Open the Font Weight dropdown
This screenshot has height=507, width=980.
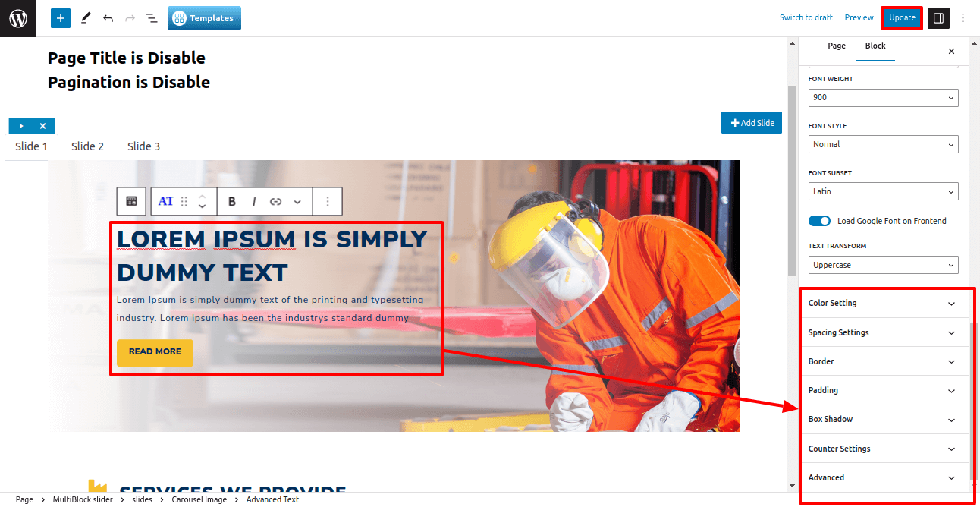pyautogui.click(x=883, y=98)
